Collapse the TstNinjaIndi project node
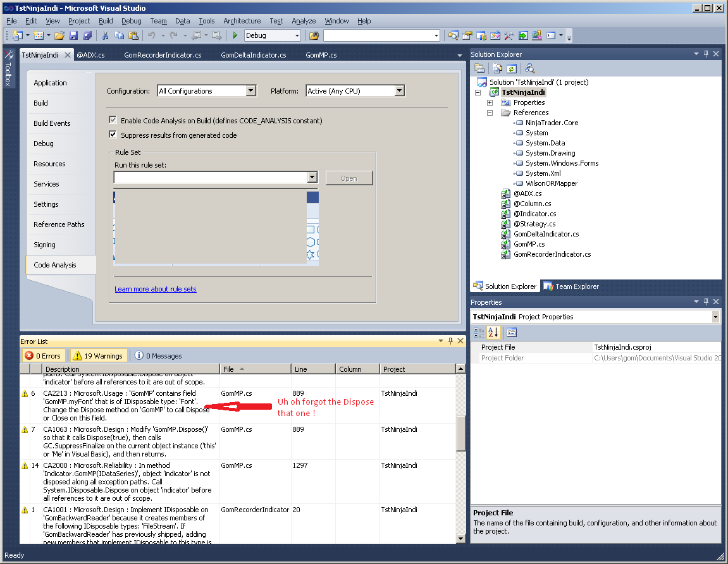The width and height of the screenshot is (728, 564). coord(478,92)
